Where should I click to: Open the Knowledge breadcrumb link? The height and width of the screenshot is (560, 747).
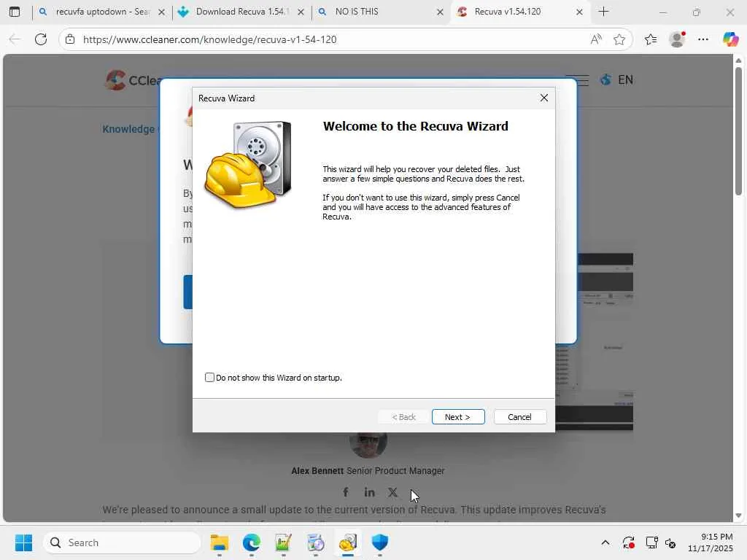128,129
